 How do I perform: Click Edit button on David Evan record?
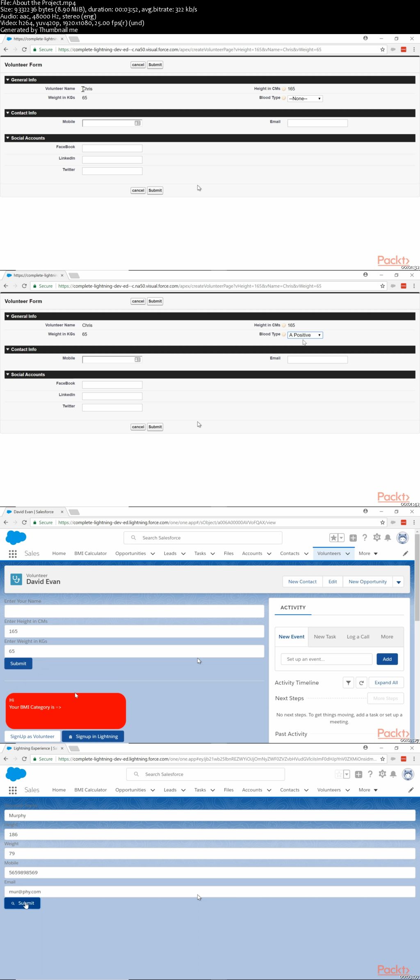(x=333, y=582)
